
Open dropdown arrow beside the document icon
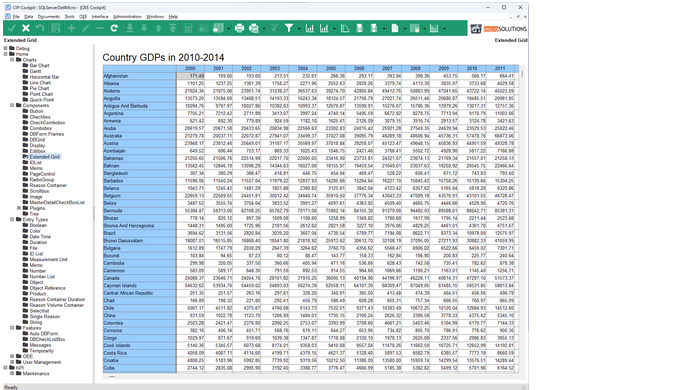(x=405, y=29)
